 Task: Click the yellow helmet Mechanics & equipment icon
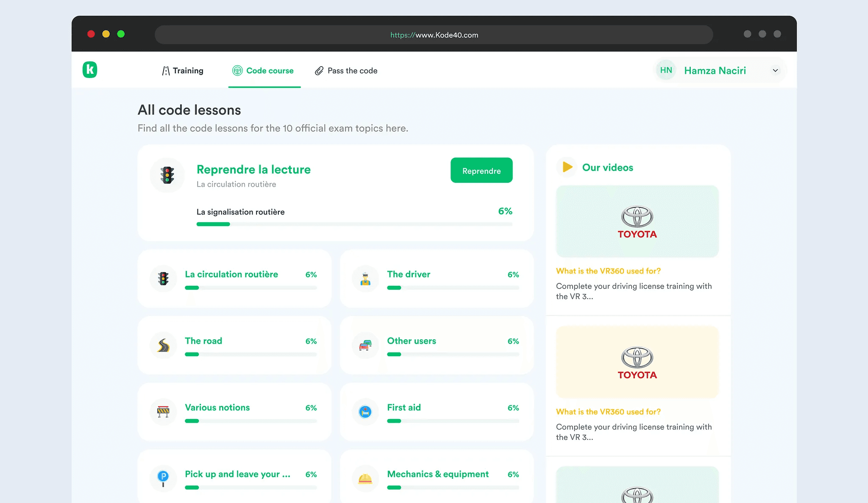[365, 478]
